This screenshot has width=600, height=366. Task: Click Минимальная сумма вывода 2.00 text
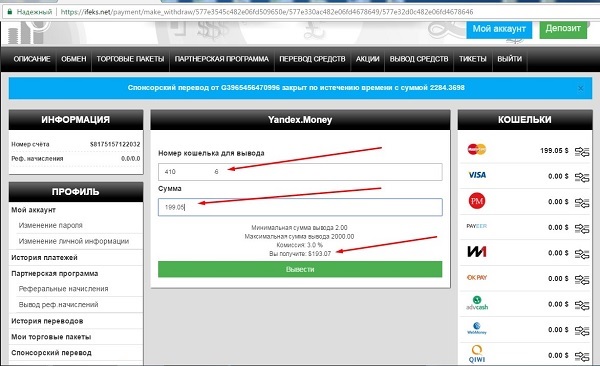pyautogui.click(x=300, y=227)
